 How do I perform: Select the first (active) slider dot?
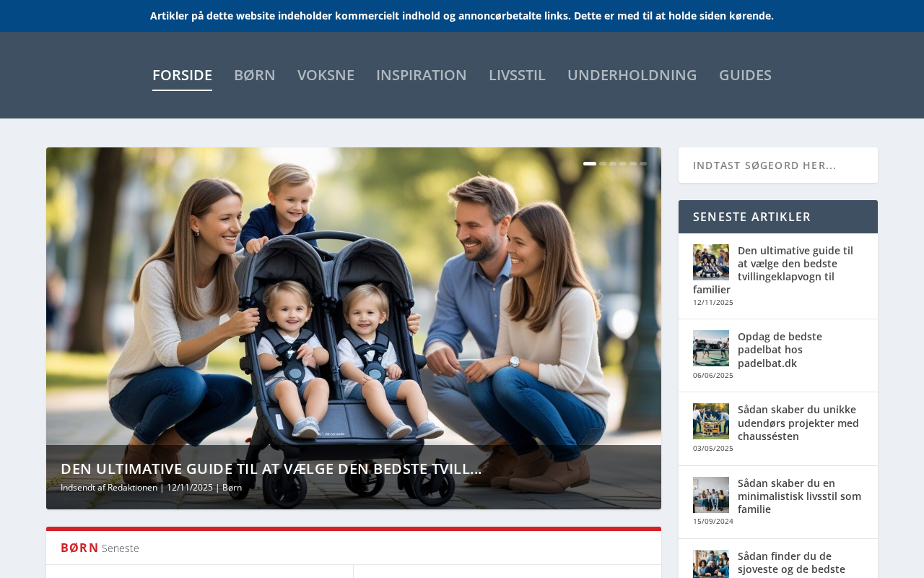coord(590,164)
